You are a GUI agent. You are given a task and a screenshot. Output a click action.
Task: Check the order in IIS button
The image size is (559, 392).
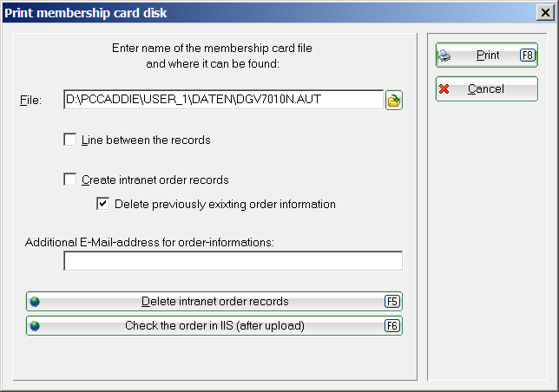pos(214,326)
